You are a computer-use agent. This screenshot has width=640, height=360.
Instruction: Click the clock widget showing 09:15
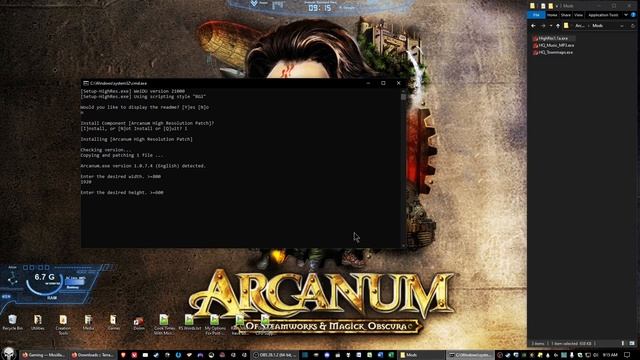coord(319,7)
